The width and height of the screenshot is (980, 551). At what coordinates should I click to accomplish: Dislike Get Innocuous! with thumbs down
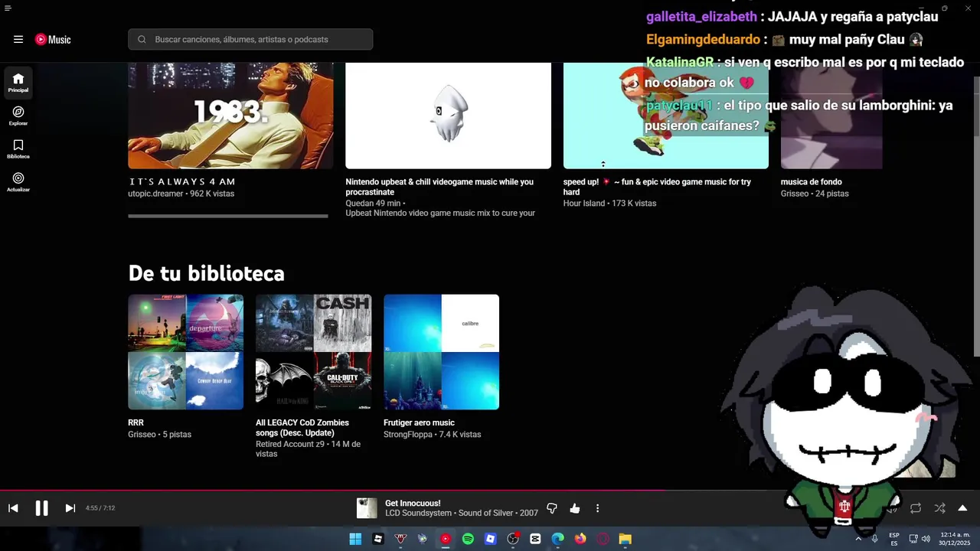pos(552,508)
